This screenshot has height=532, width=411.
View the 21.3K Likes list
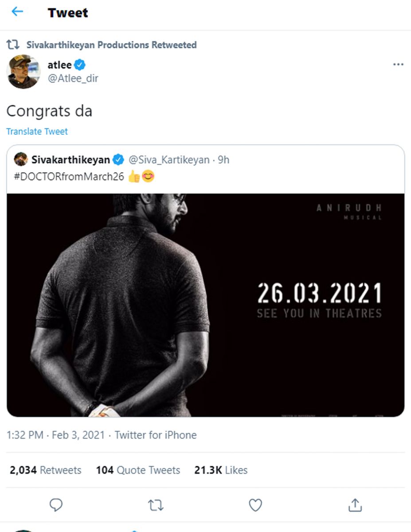tap(221, 470)
